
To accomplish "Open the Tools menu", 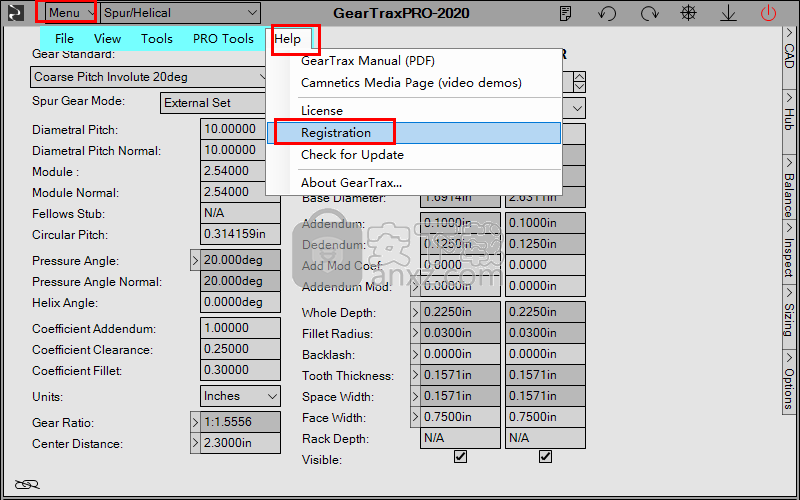I will pyautogui.click(x=157, y=39).
